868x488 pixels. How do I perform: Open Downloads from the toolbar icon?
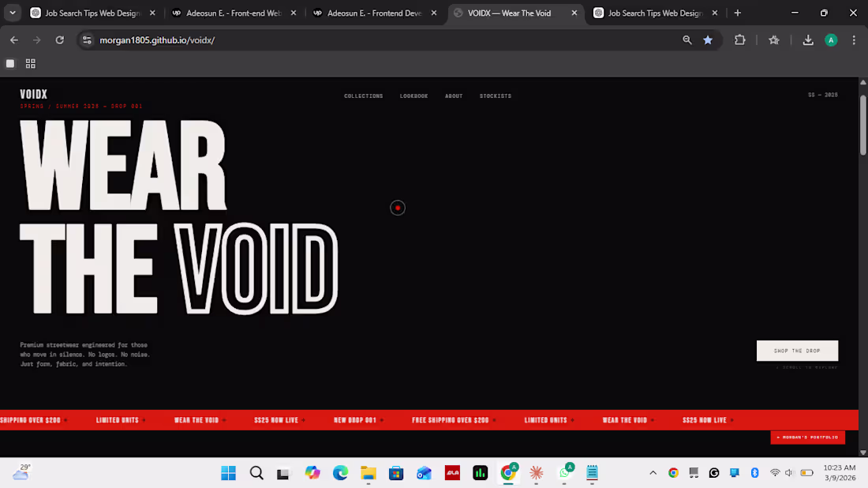(x=808, y=39)
